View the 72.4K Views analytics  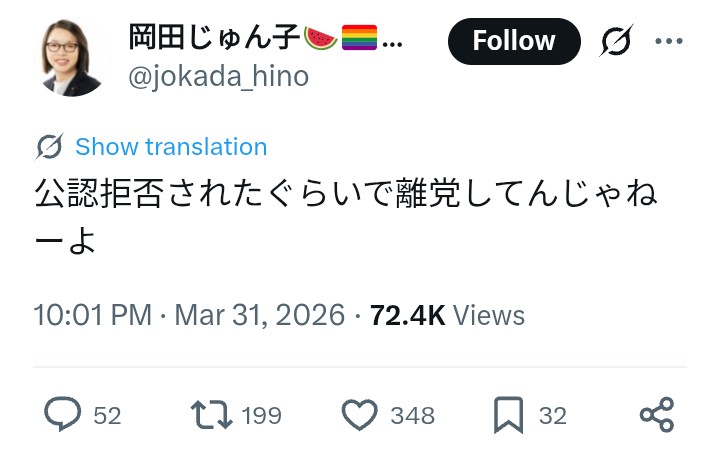tap(447, 315)
